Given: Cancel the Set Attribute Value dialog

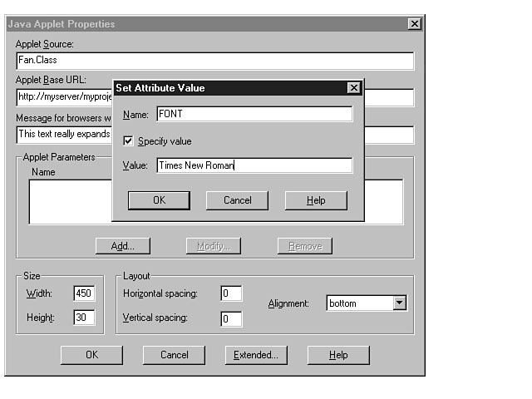Looking at the screenshot, I should [238, 200].
